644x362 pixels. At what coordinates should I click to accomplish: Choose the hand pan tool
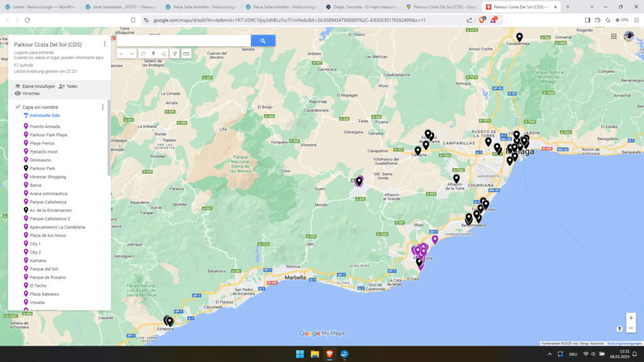[143, 54]
